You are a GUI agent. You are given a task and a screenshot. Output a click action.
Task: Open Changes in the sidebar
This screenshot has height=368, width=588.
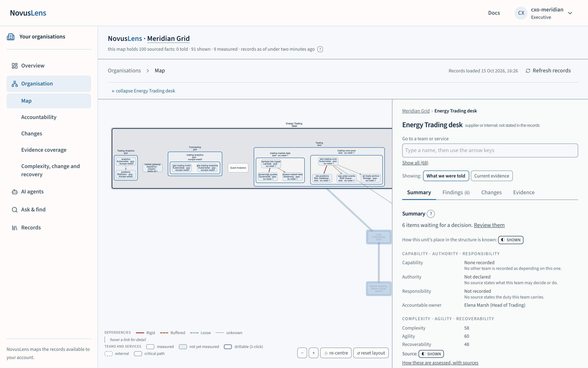(49, 133)
